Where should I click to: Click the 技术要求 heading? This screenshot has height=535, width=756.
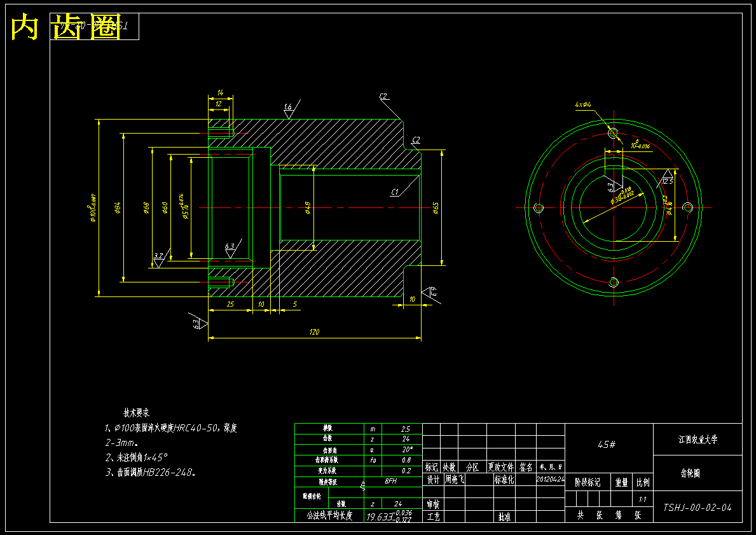(137, 413)
